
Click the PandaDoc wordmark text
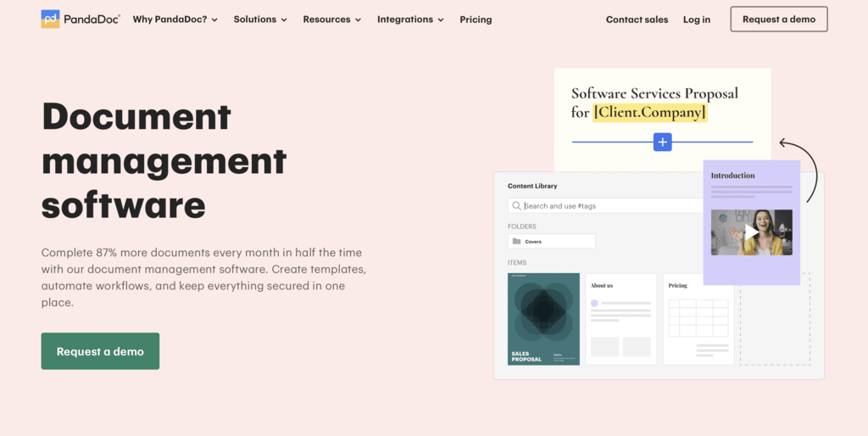point(92,20)
